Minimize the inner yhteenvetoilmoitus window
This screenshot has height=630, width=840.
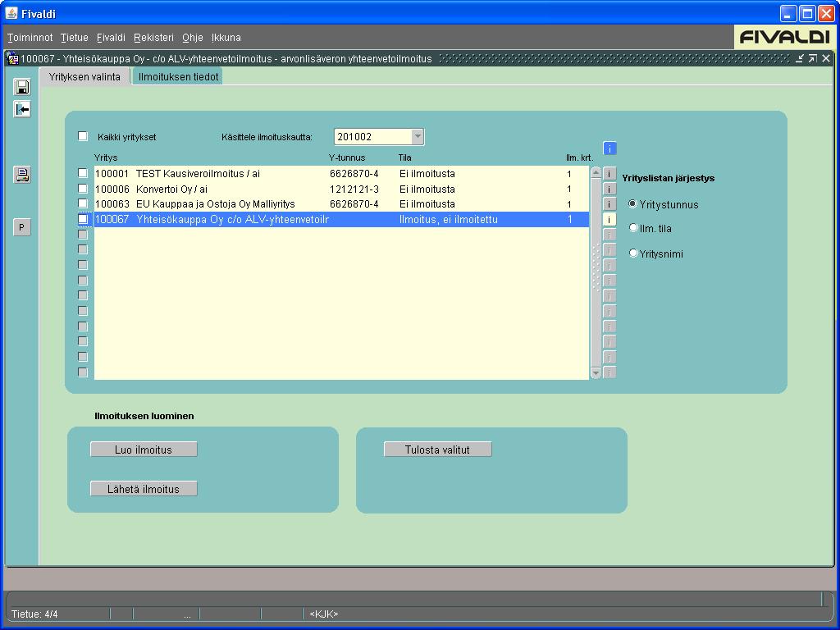click(800, 58)
